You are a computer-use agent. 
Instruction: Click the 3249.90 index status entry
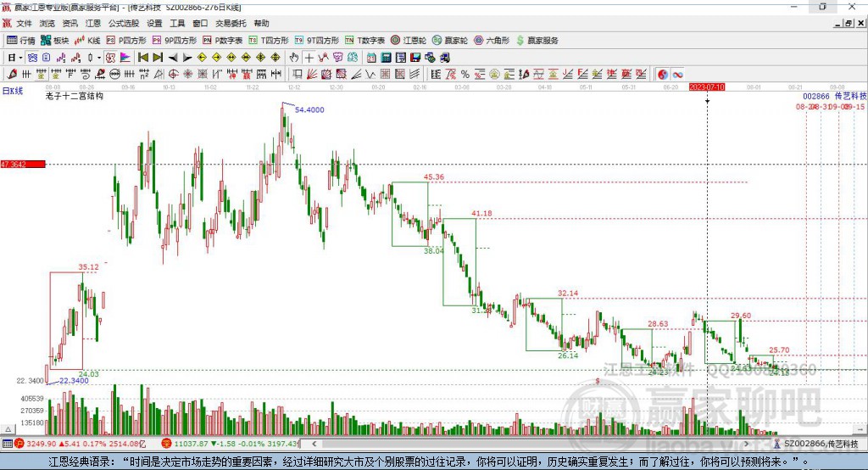81,444
